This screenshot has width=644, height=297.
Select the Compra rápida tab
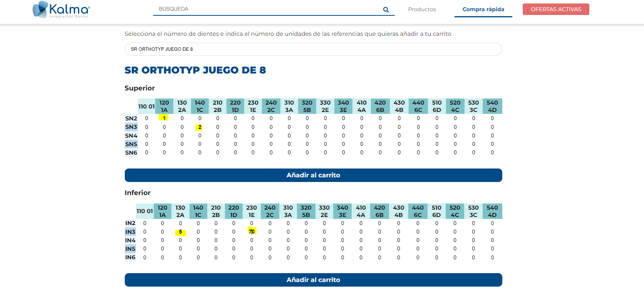pos(483,9)
